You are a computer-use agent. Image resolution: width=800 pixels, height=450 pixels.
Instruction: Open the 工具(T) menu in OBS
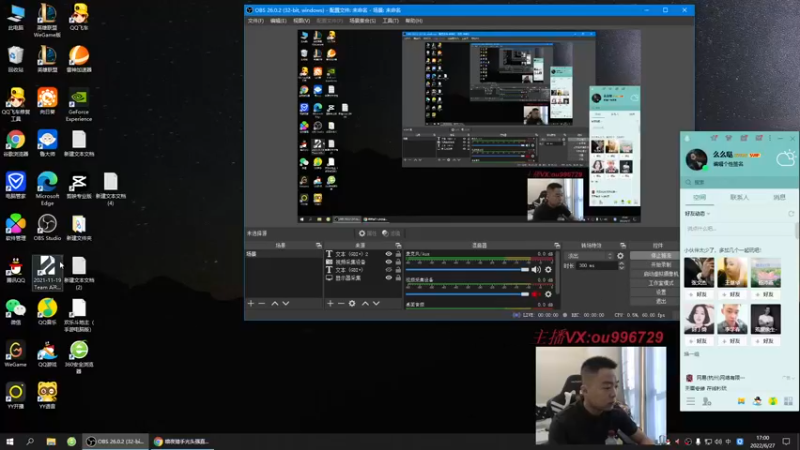coord(390,21)
